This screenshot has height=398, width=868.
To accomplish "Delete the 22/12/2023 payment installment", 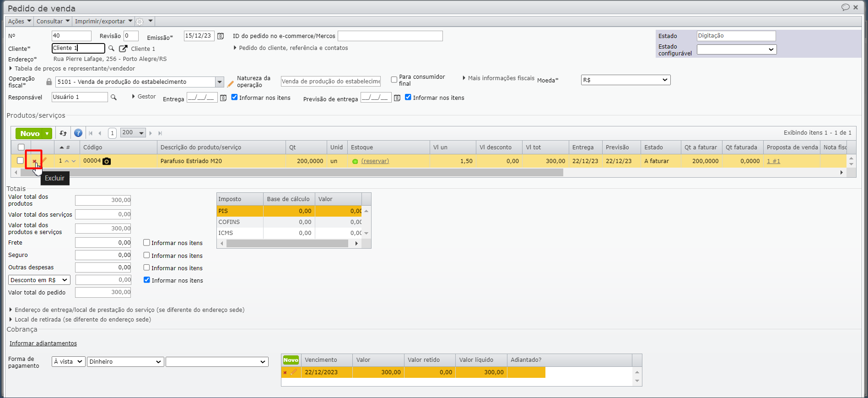I will [x=285, y=372].
